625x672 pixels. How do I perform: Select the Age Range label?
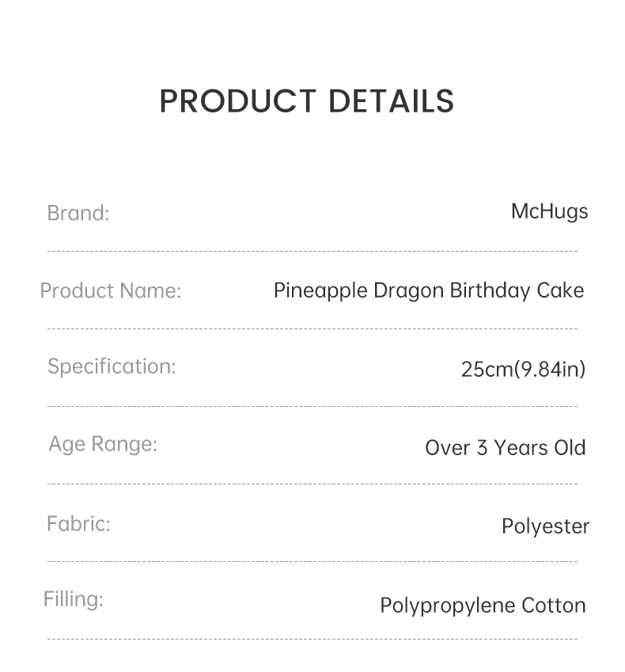[x=103, y=444]
